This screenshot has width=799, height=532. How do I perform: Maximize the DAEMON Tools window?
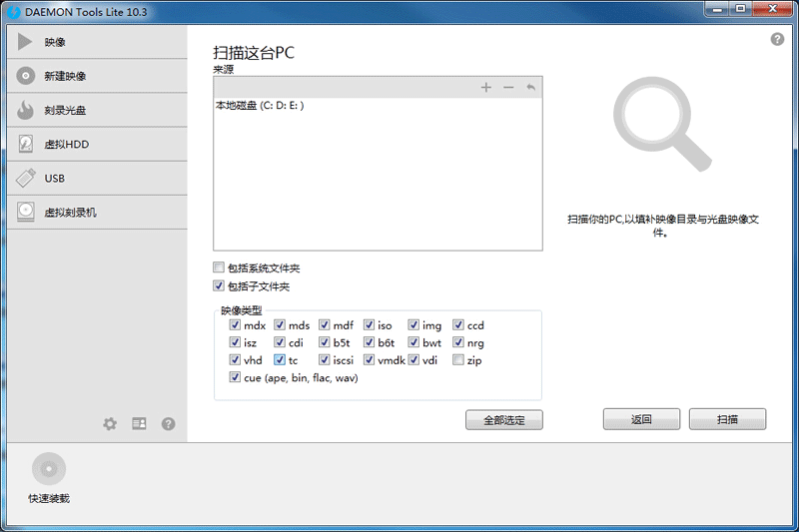[740, 9]
